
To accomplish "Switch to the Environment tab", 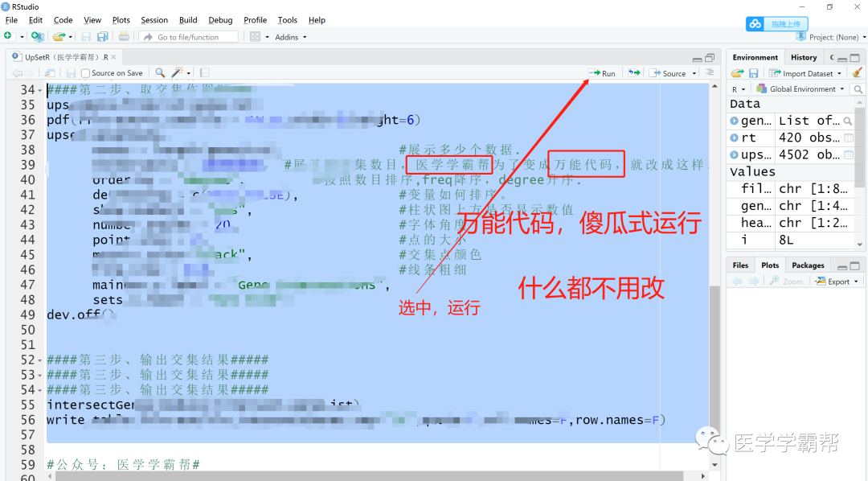I will click(755, 57).
